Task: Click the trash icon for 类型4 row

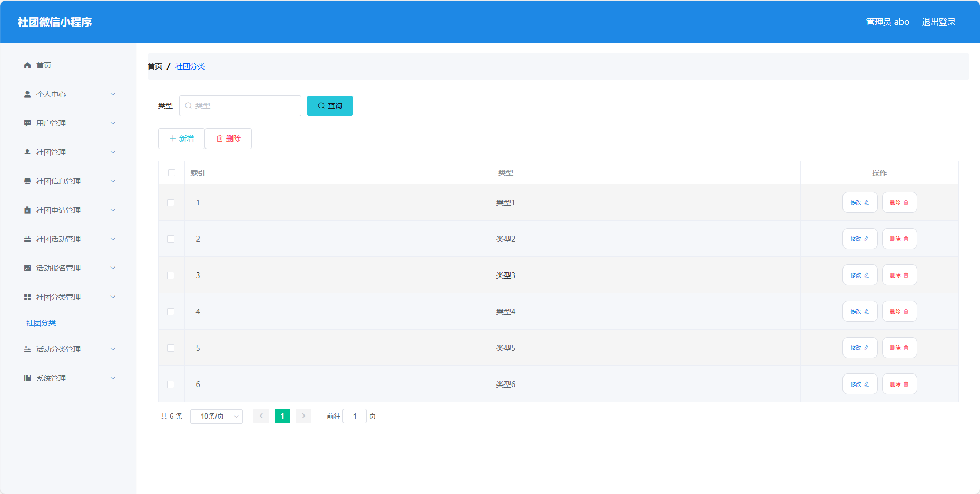Action: click(906, 312)
